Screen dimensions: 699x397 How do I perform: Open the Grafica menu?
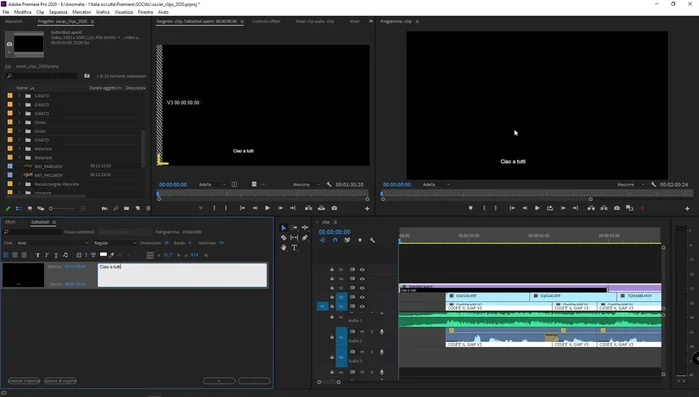pyautogui.click(x=103, y=12)
